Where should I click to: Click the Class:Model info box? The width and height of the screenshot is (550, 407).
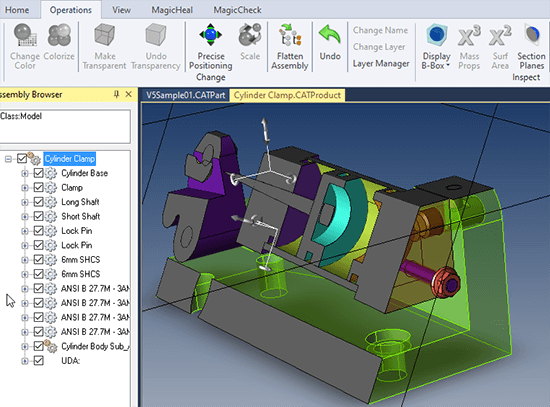65,126
